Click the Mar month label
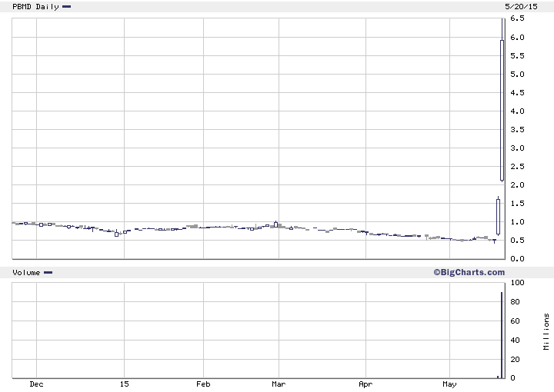 point(279,384)
